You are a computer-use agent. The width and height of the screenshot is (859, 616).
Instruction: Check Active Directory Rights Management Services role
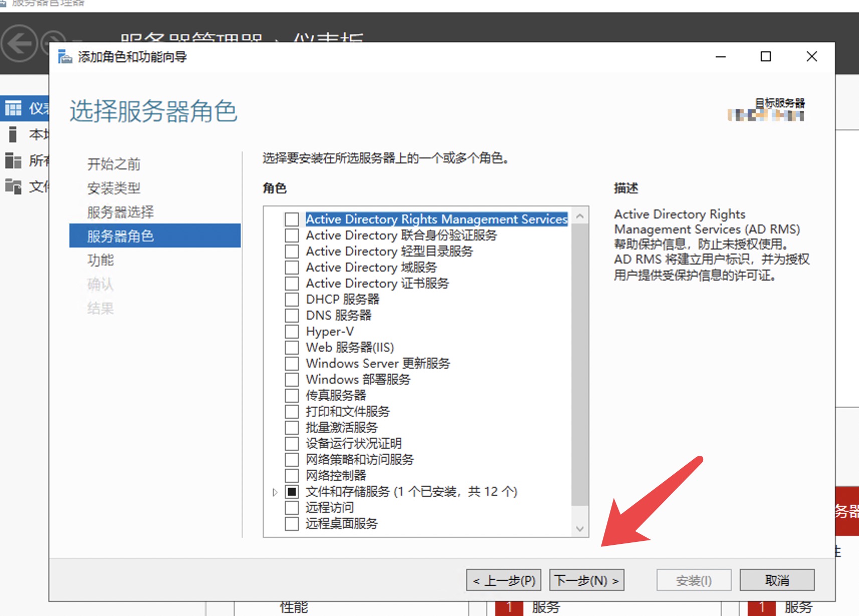tap(292, 219)
